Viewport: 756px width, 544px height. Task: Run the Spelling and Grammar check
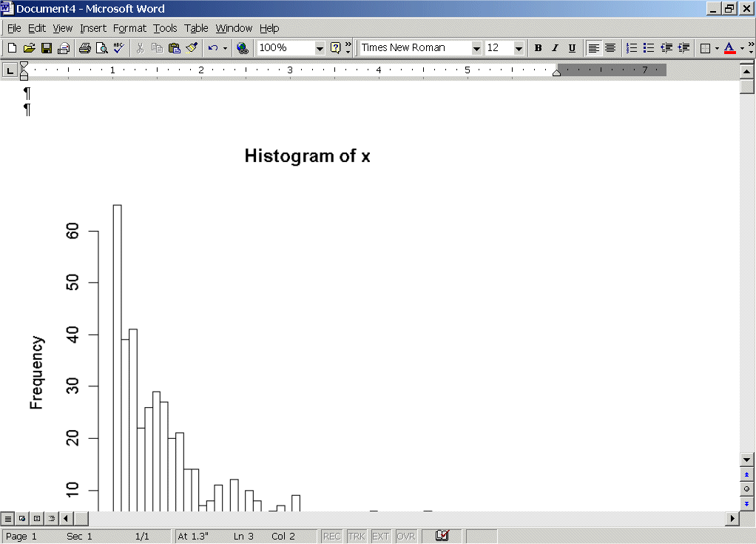(118, 48)
